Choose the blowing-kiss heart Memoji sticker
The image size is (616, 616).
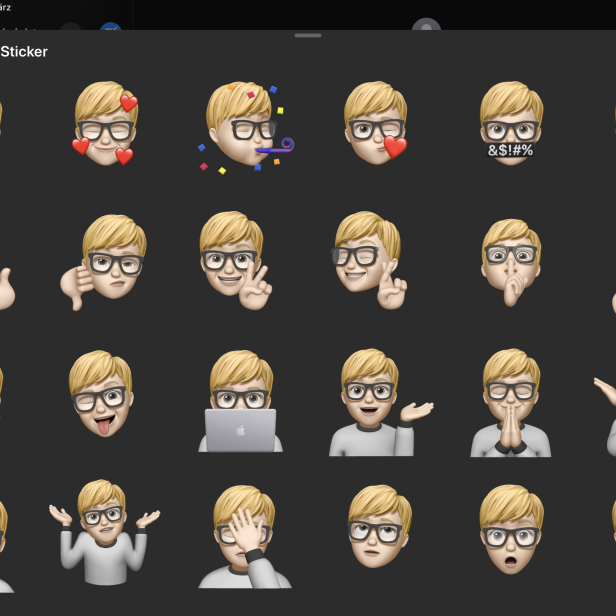click(x=376, y=123)
